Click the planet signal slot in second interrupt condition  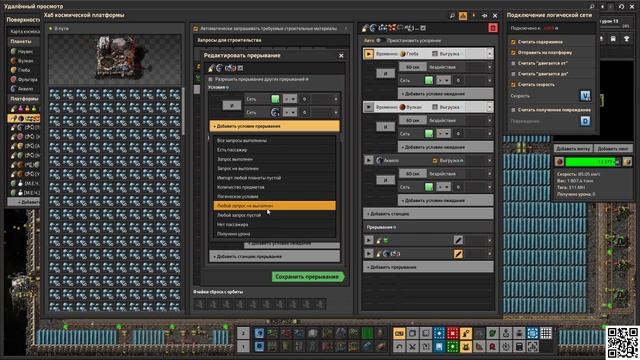275,112
